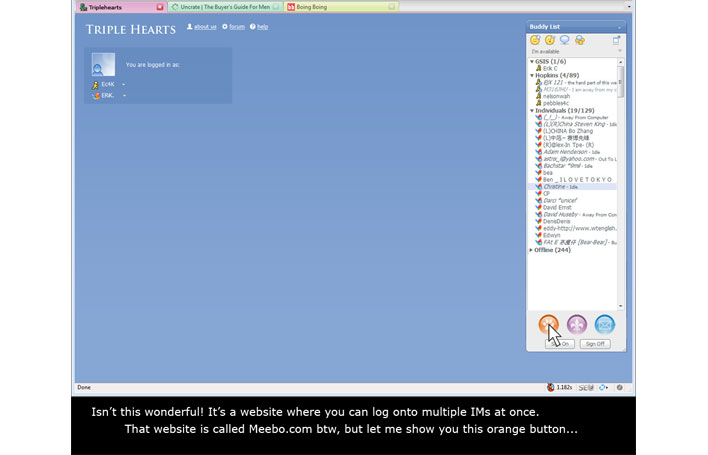Click the orange round button in Buddy List
The image size is (708, 455).
pyautogui.click(x=548, y=323)
